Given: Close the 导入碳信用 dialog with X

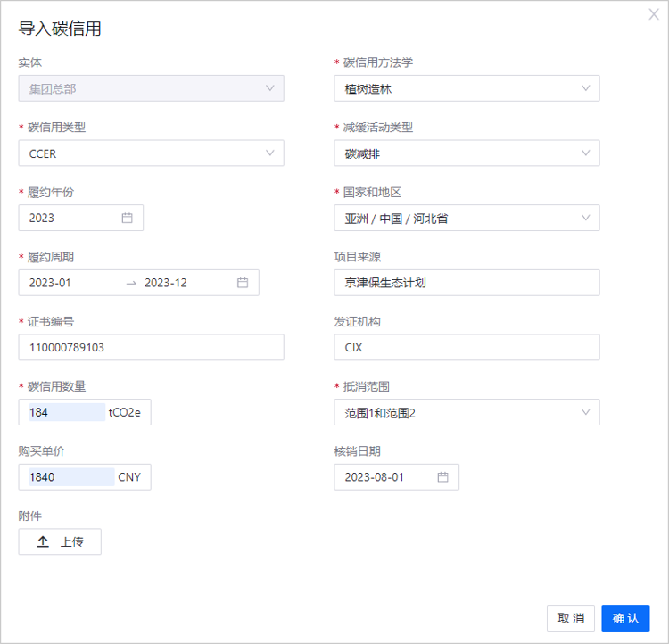Looking at the screenshot, I should tap(654, 14).
